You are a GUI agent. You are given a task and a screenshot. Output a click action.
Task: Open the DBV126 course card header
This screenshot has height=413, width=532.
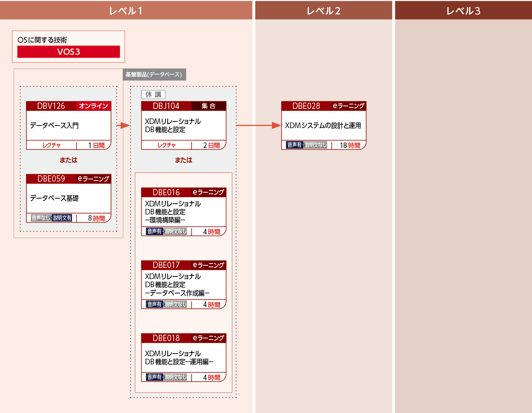51,106
